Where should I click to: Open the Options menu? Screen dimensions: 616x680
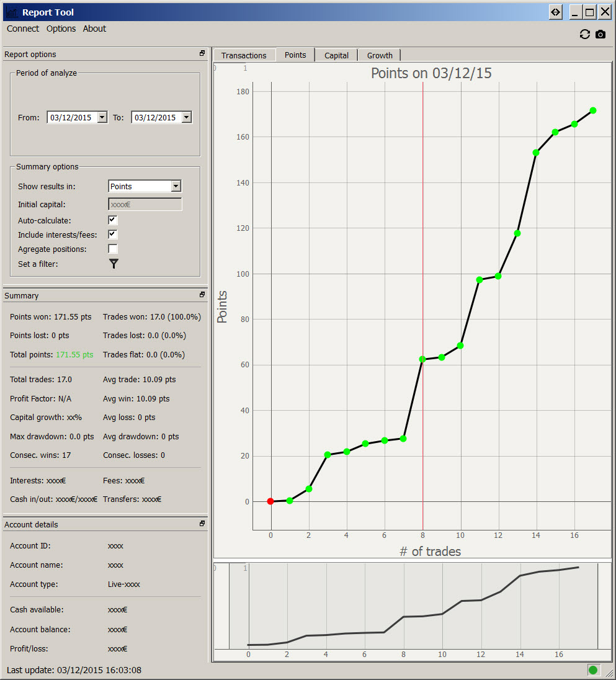pos(61,29)
